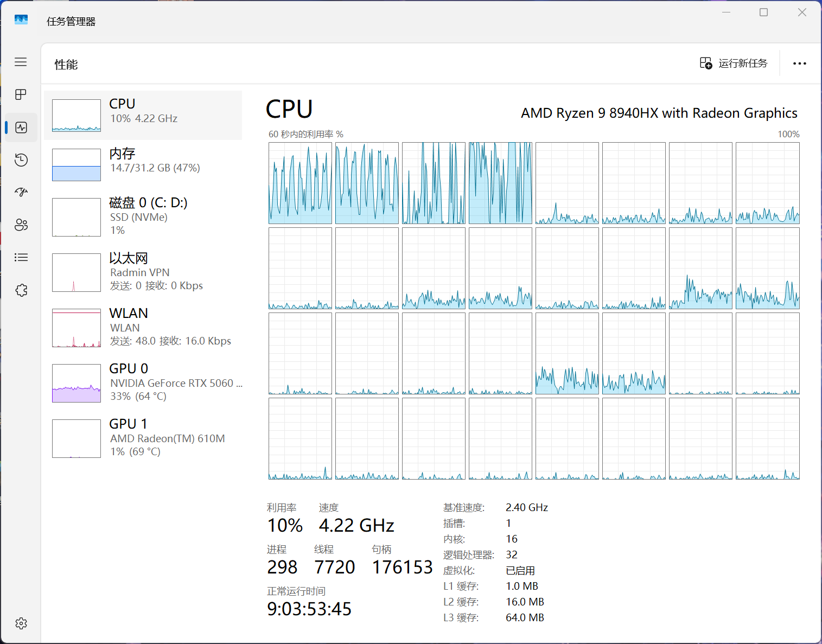
Task: Expand the three-dot more options menu
Action: 799,63
